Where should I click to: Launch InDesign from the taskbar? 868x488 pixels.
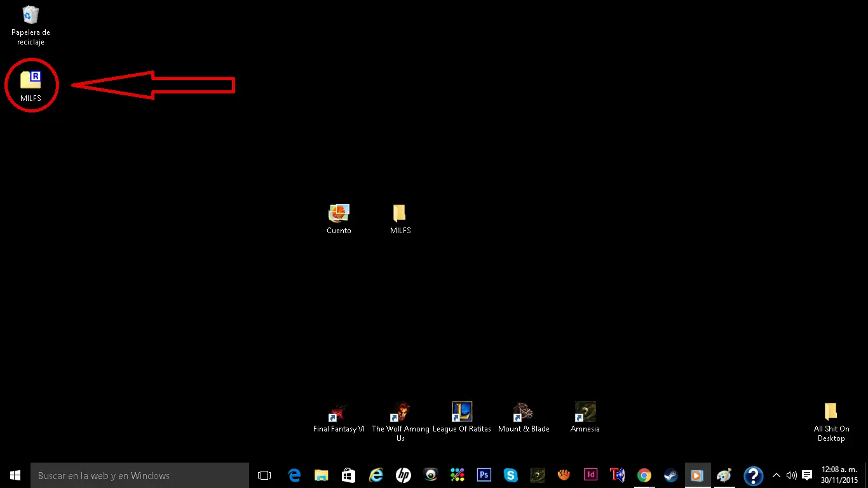pyautogui.click(x=591, y=475)
